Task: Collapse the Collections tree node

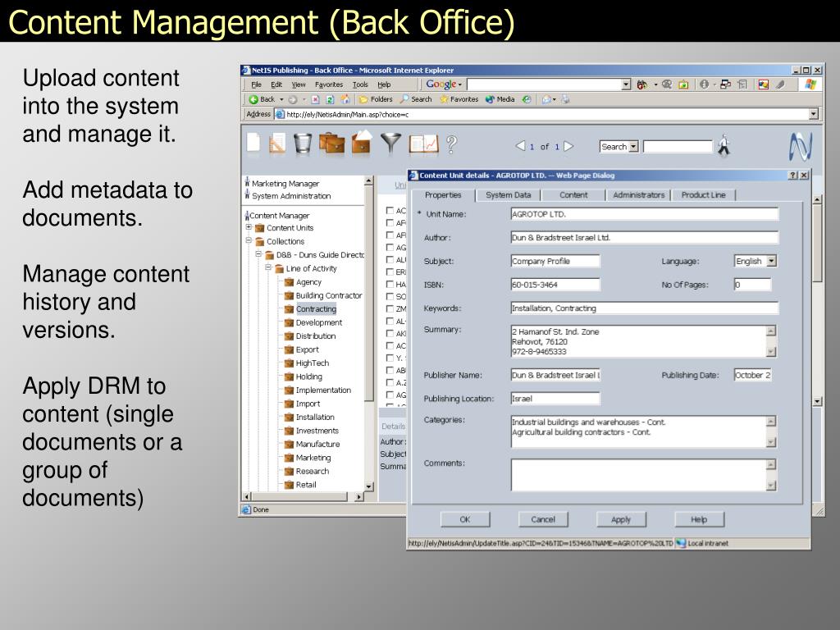Action: click(x=249, y=240)
